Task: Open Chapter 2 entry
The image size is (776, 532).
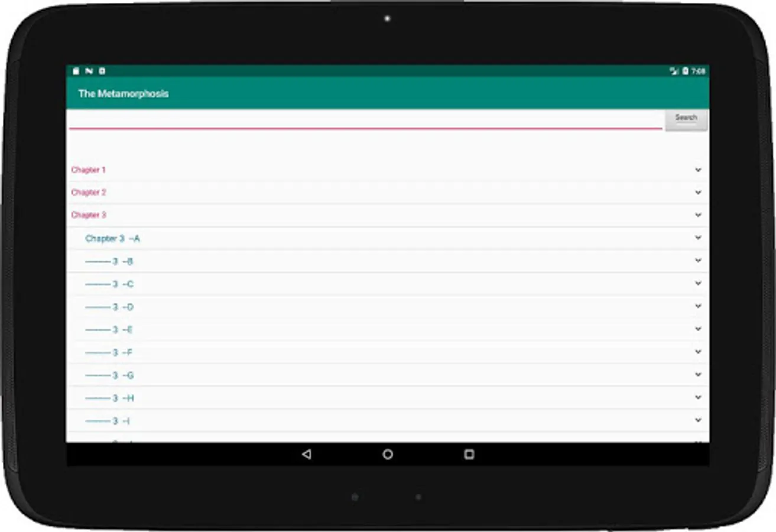Action: [388, 193]
